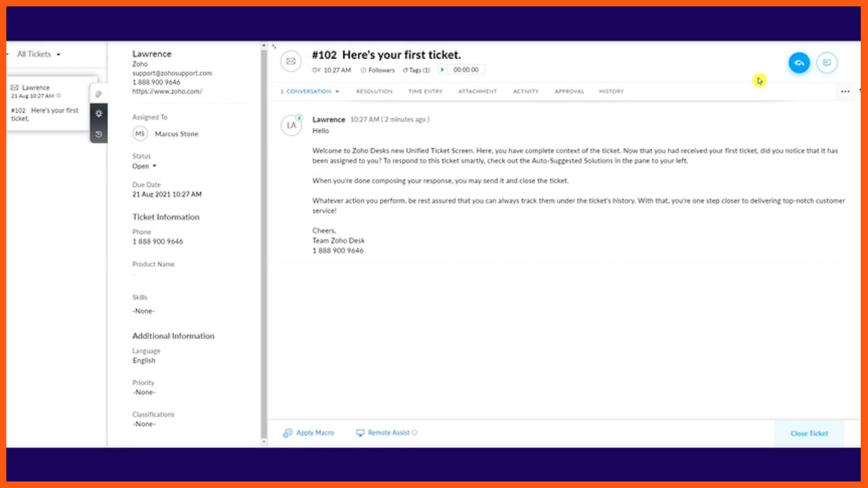Click the Priority -None- value
Image resolution: width=868 pixels, height=488 pixels.
pos(143,392)
